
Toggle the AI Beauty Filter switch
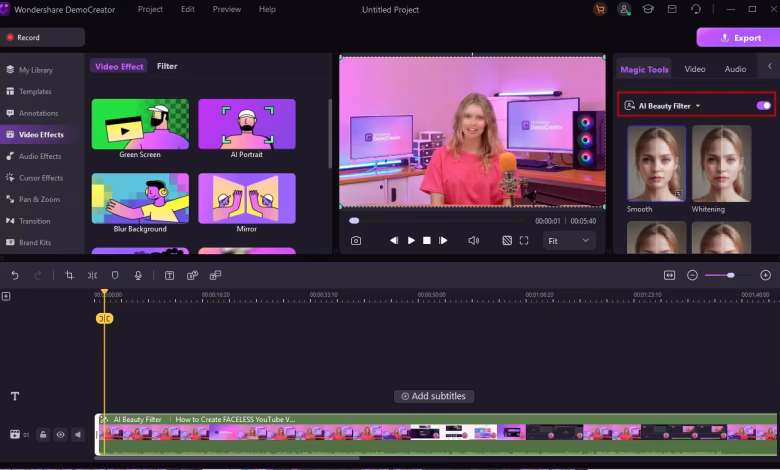[764, 105]
